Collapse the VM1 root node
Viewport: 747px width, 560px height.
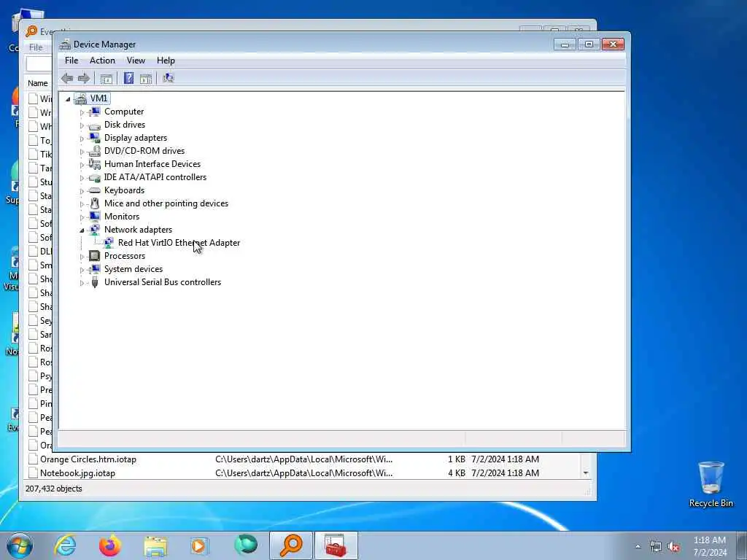tap(68, 99)
